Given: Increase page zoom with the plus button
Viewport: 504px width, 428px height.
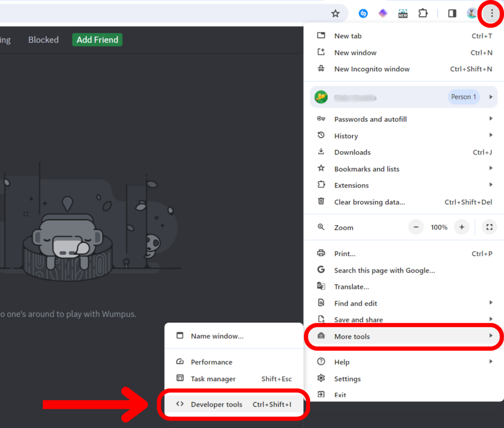Looking at the screenshot, I should click(x=461, y=227).
